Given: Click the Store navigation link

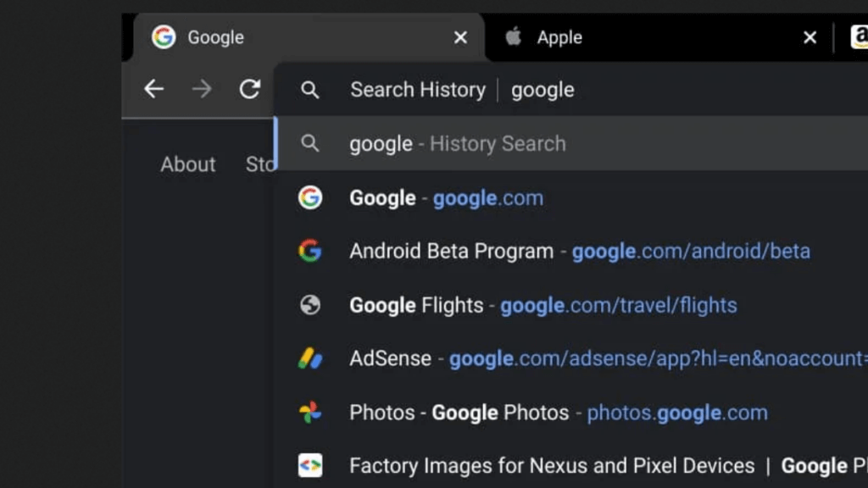Looking at the screenshot, I should 261,164.
